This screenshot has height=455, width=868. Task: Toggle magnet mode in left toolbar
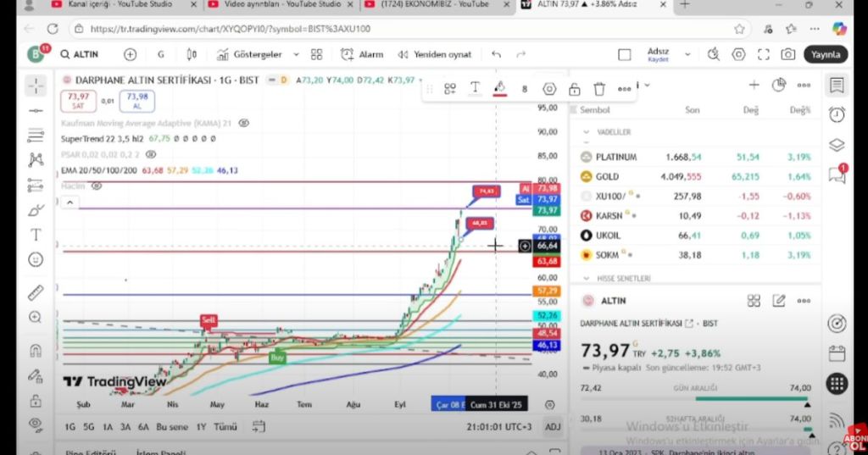click(36, 351)
